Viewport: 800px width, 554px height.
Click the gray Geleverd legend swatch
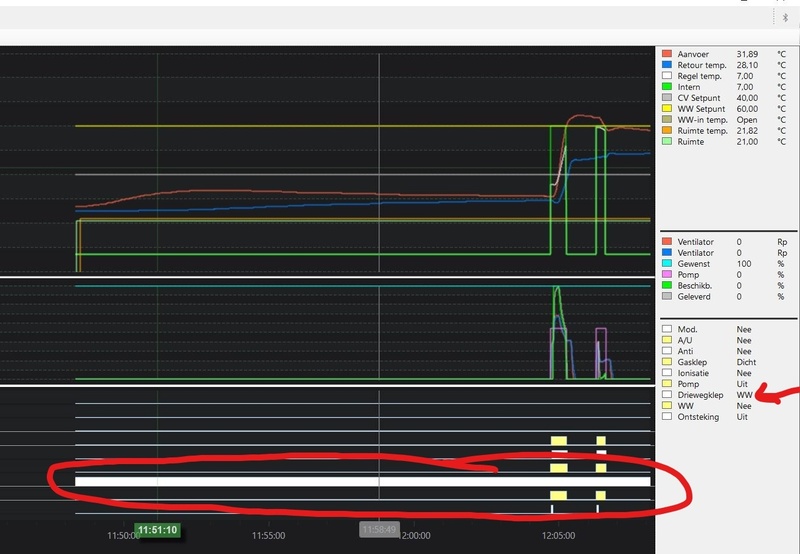tap(666, 296)
